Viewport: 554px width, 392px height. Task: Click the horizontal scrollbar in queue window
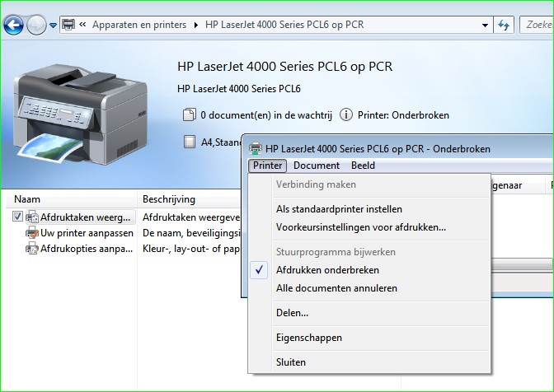[x=522, y=264]
